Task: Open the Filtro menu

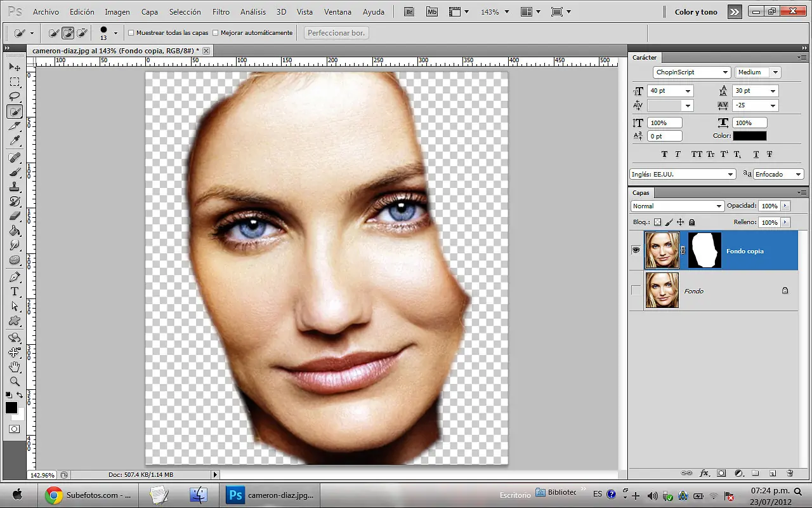Action: tap(221, 12)
